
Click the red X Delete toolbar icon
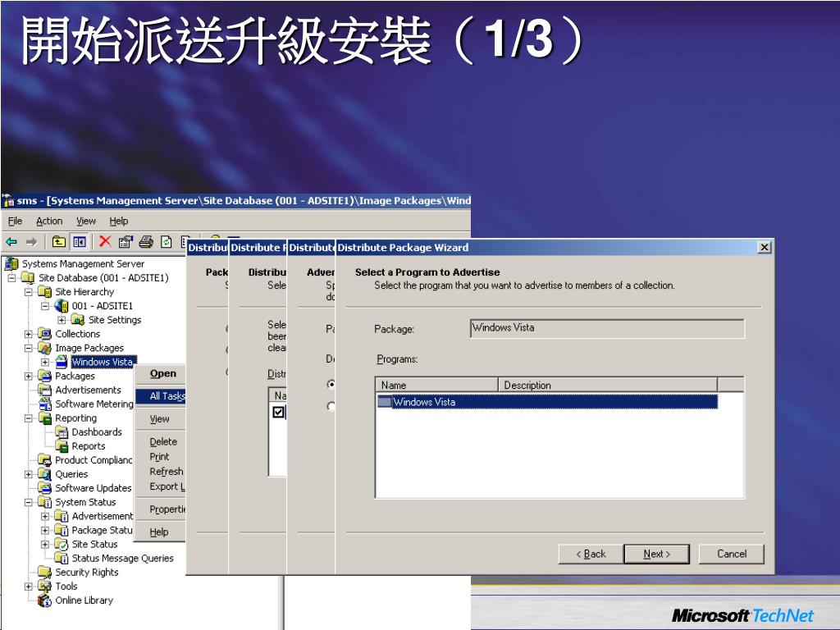tap(105, 242)
